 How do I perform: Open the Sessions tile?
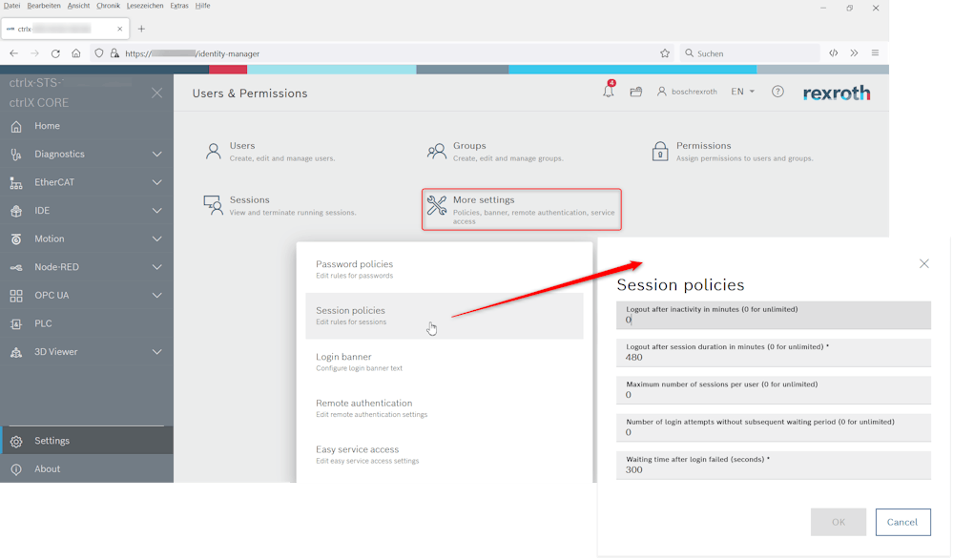click(x=249, y=205)
